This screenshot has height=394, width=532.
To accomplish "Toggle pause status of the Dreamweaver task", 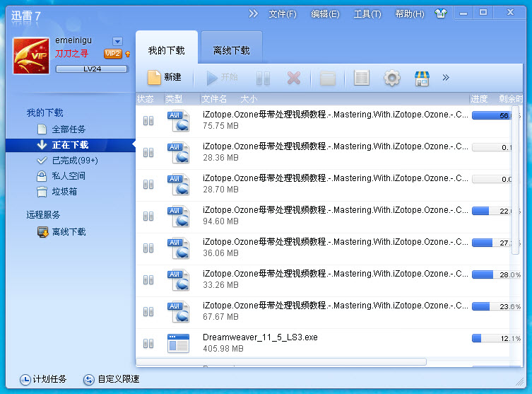I will (x=148, y=343).
